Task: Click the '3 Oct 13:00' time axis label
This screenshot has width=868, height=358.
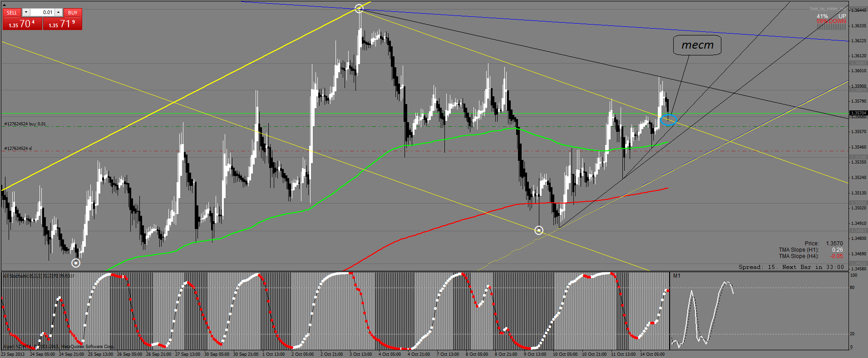Action: click(360, 354)
